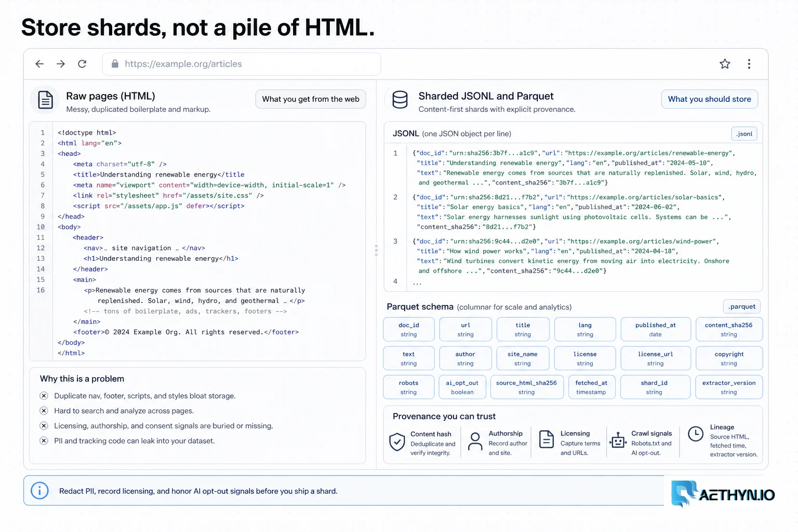Viewport: 798px width, 532px height.
Task: Click the 'Why this is a problem' heading
Action: click(82, 379)
